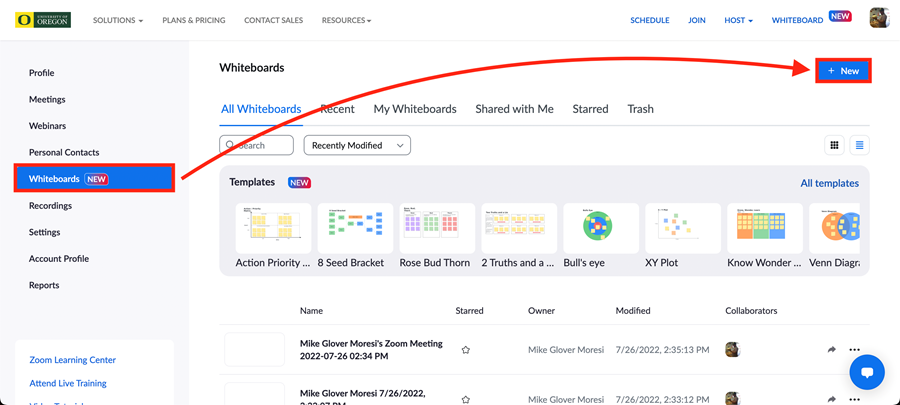This screenshot has height=405, width=900.
Task: Choose the Venn Diagram template
Action: click(x=835, y=228)
